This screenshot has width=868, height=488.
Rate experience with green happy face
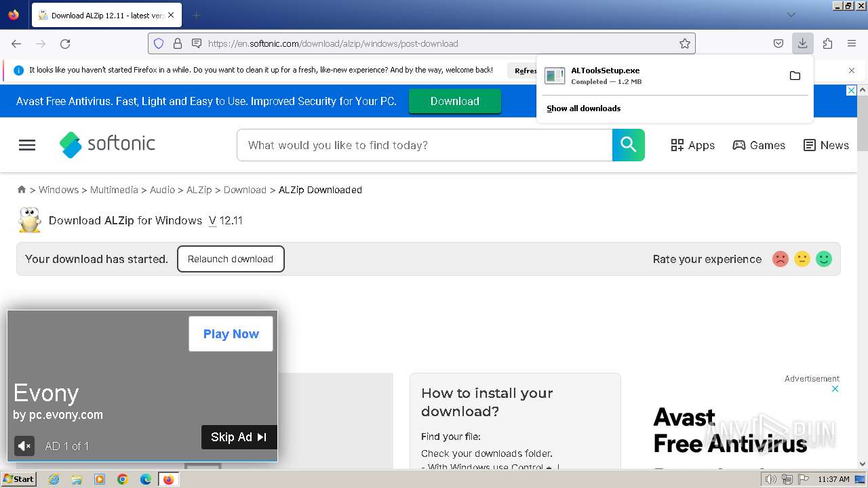coord(824,259)
